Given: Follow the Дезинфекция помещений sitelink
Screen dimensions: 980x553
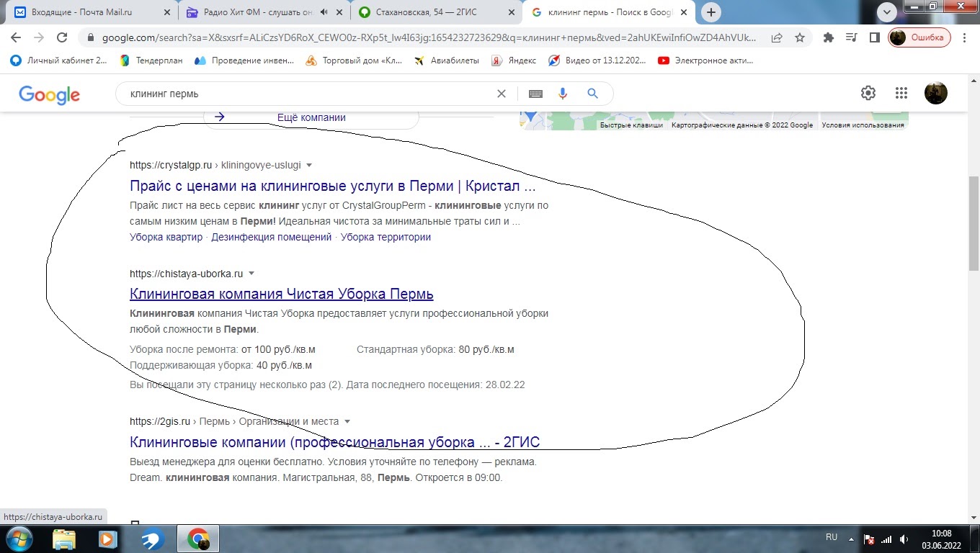Looking at the screenshot, I should (272, 237).
